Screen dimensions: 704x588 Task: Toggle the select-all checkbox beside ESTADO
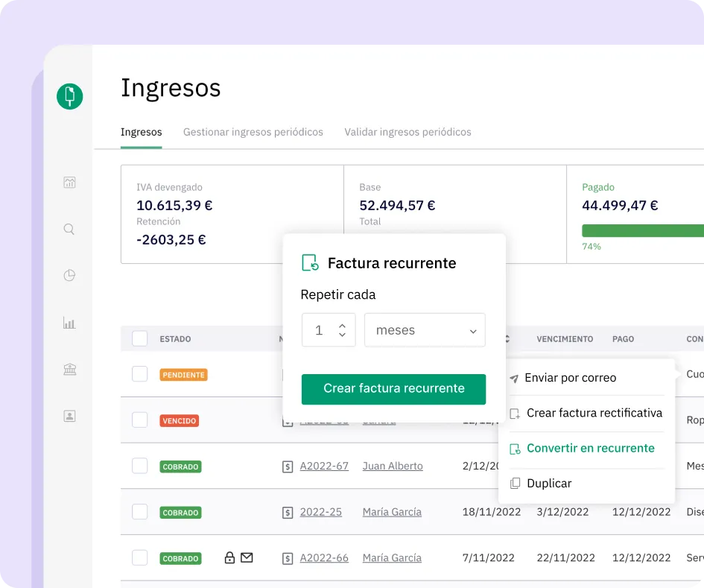click(139, 339)
